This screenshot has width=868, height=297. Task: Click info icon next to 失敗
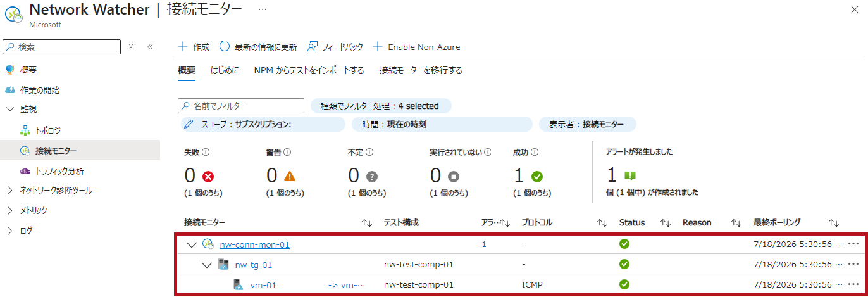tap(206, 153)
